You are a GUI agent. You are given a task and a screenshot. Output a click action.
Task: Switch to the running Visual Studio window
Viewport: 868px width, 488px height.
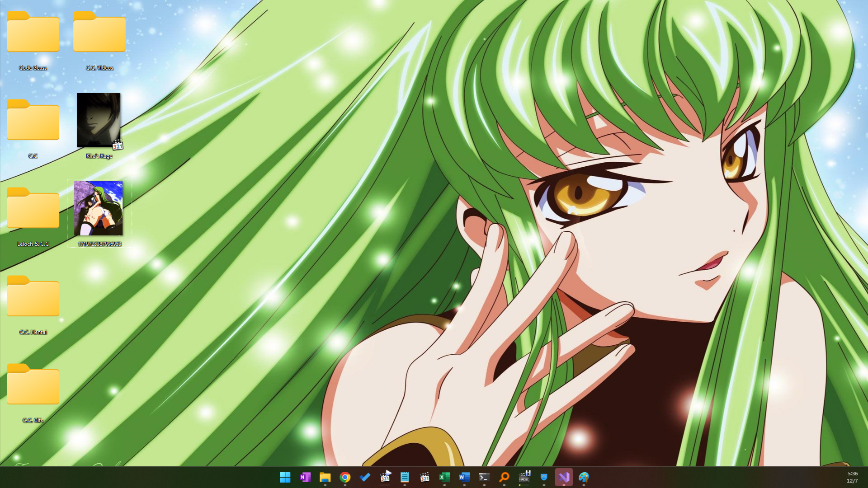coord(564,477)
